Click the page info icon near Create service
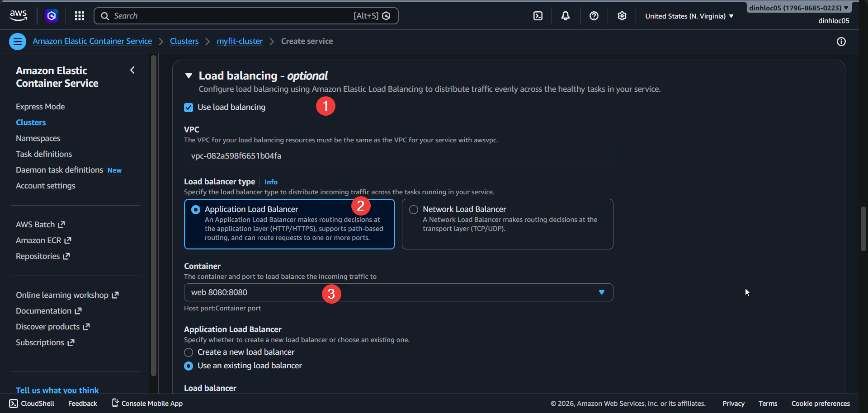This screenshot has height=413, width=868. pyautogui.click(x=841, y=42)
